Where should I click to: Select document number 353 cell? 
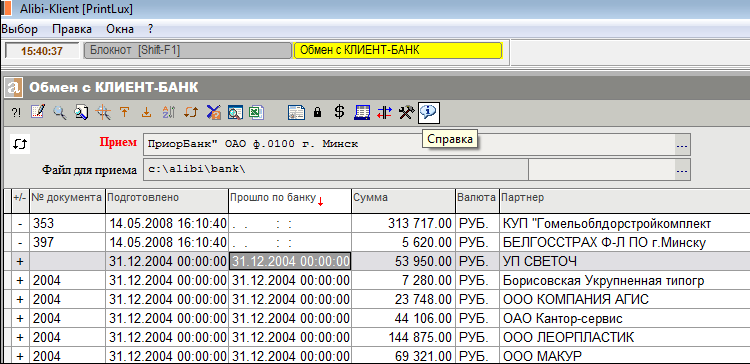pyautogui.click(x=67, y=223)
